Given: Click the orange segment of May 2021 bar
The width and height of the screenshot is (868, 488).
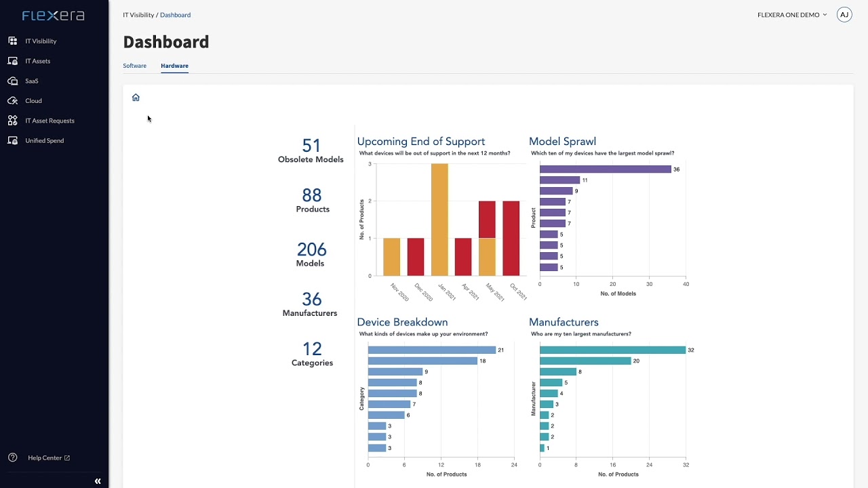Looking at the screenshot, I should pyautogui.click(x=487, y=258).
